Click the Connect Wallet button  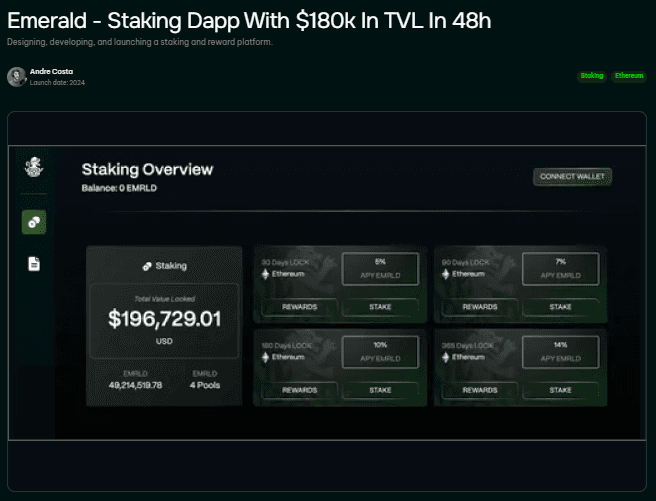point(572,176)
